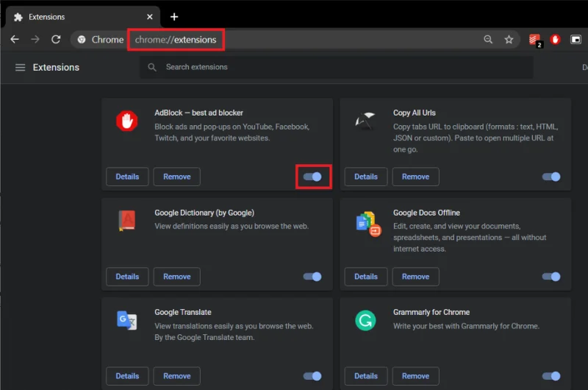Remove Google Dictionary extension
Image resolution: width=588 pixels, height=390 pixels.
(x=176, y=277)
